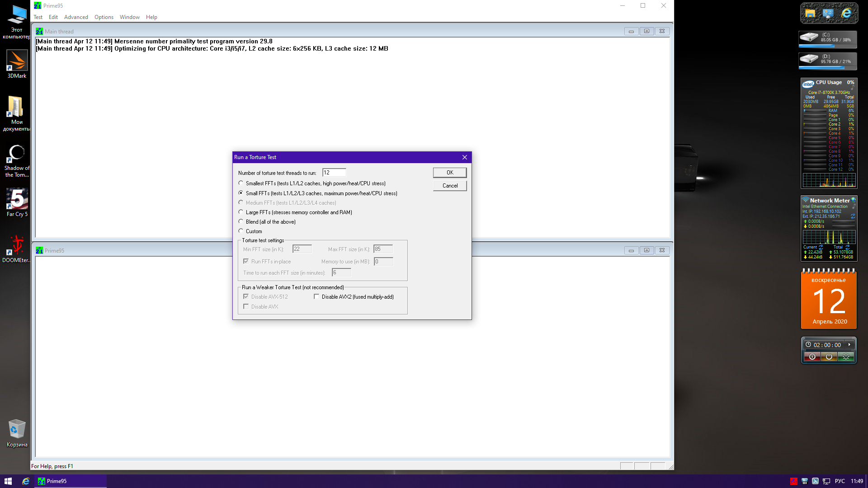
Task: Click the green restart button on timer gadget
Action: [x=845, y=357]
